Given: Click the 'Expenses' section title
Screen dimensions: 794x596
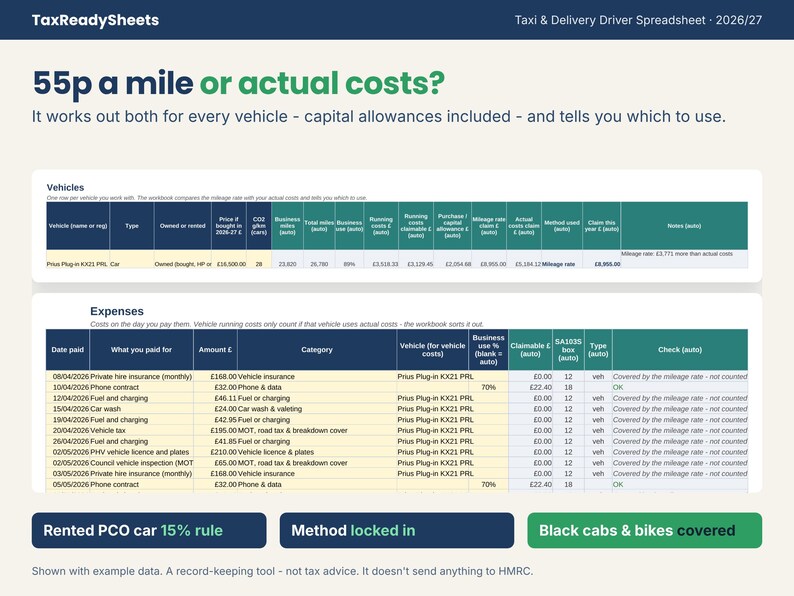Looking at the screenshot, I should point(117,311).
